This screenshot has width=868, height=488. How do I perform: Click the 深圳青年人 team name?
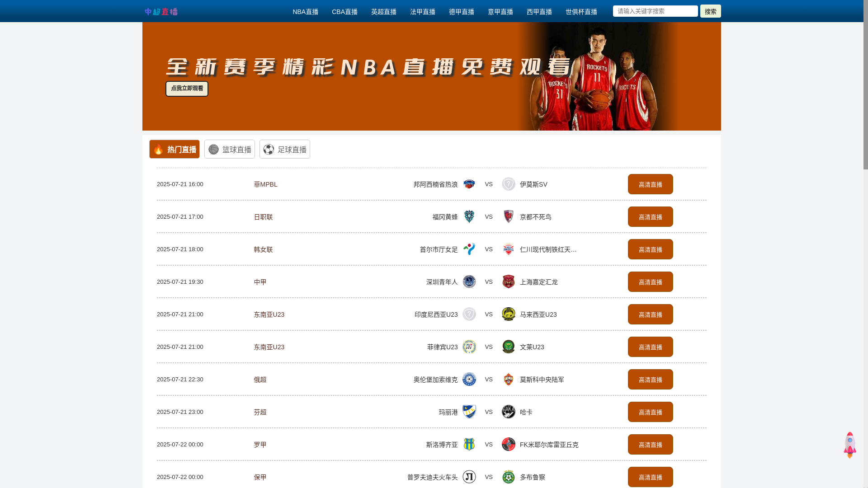coord(442,282)
